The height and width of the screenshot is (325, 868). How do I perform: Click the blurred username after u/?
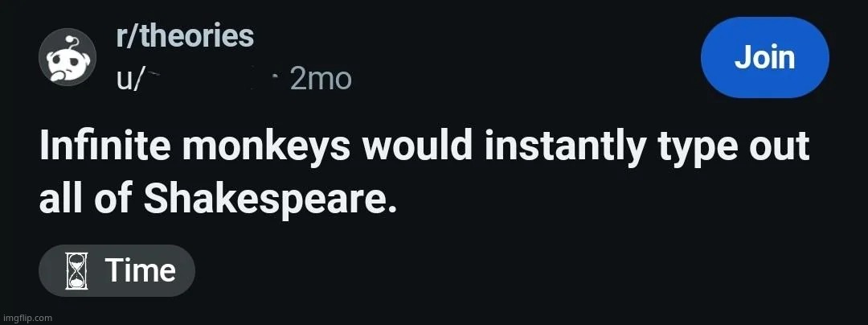[x=211, y=79]
